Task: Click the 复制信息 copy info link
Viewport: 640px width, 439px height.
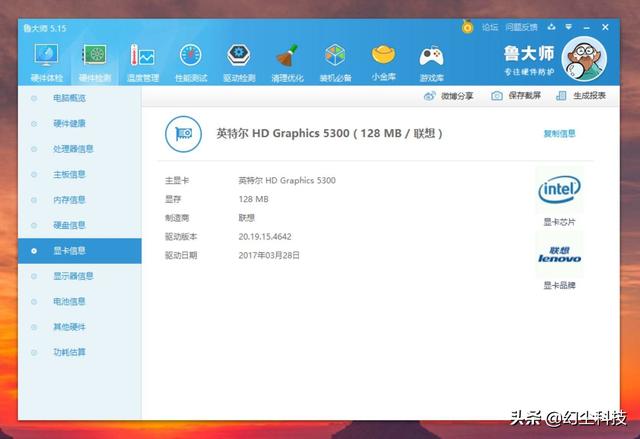Action: tap(560, 134)
